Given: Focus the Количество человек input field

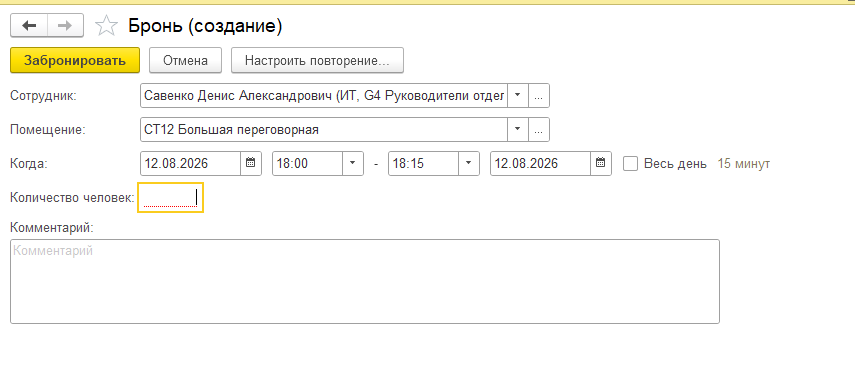Looking at the screenshot, I should [x=171, y=197].
